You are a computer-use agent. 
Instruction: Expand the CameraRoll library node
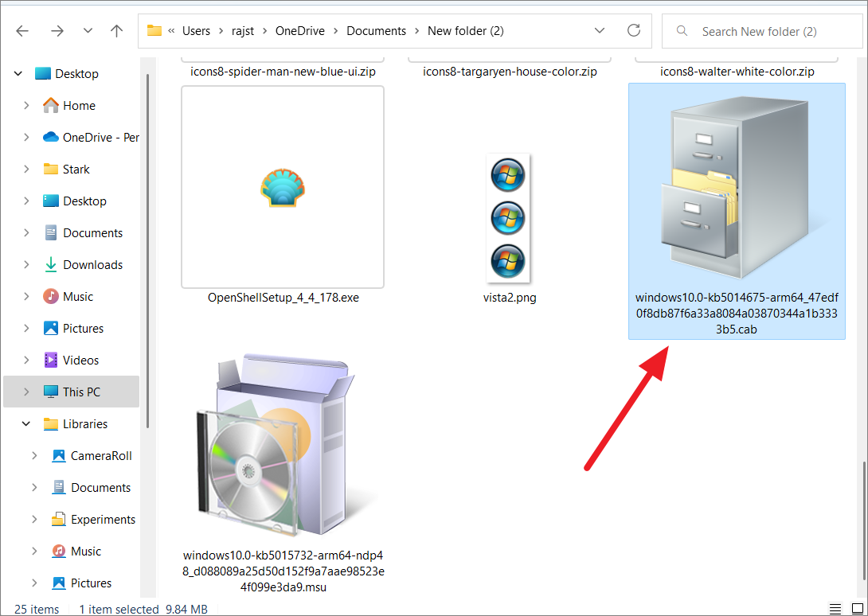coord(34,456)
